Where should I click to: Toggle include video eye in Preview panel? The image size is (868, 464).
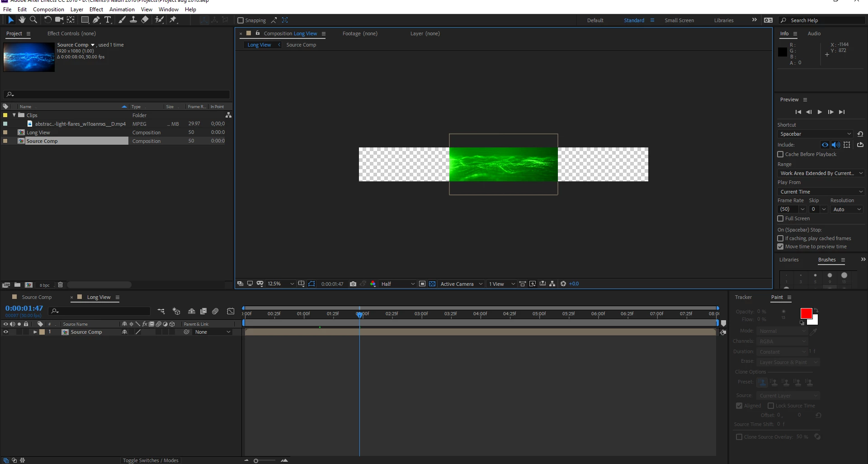(x=825, y=145)
